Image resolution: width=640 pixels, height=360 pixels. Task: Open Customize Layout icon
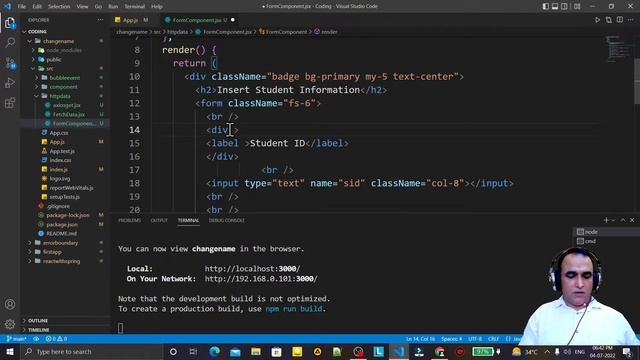[577, 7]
